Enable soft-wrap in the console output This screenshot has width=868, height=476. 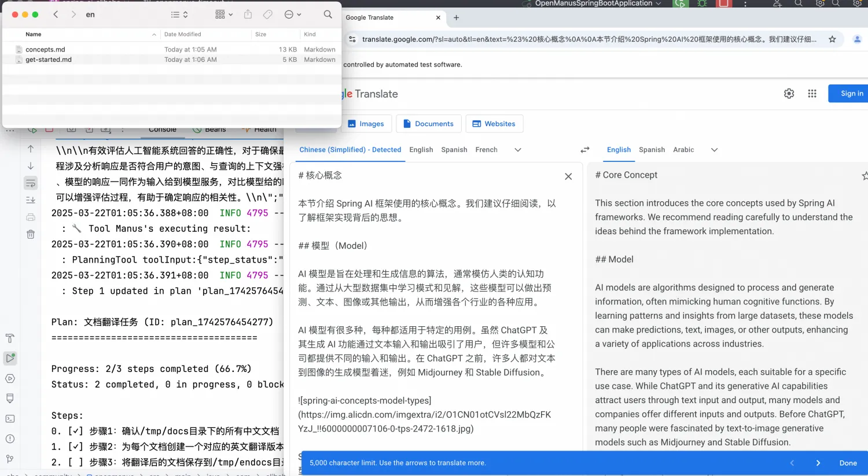coord(30,183)
